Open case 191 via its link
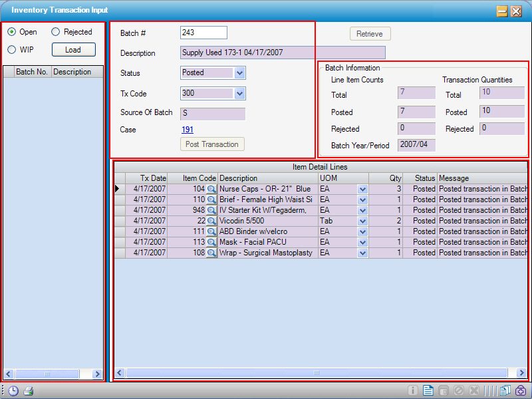This screenshot has width=532, height=399. [187, 130]
